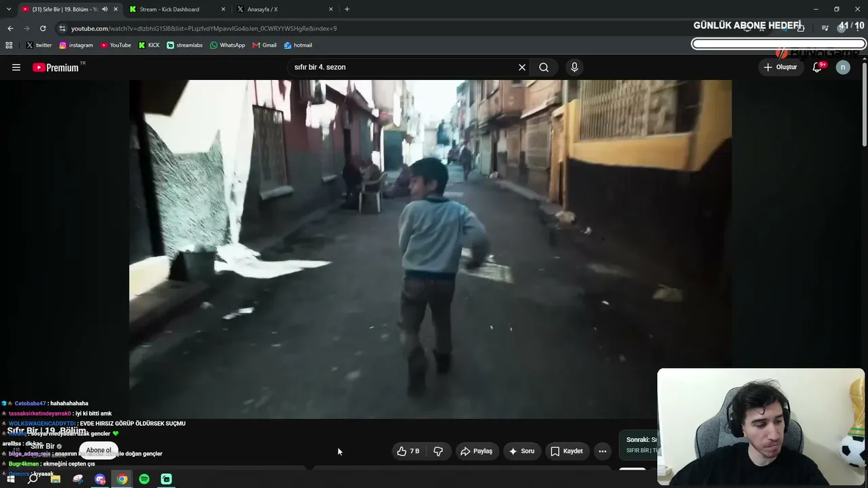Open Discord from the taskbar

coord(100,479)
